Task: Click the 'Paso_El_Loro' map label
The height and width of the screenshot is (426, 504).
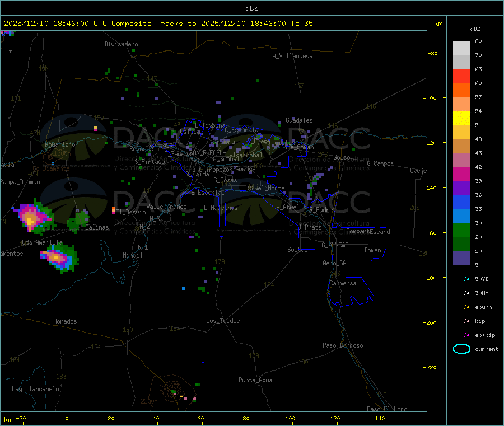Action: pyautogui.click(x=387, y=409)
